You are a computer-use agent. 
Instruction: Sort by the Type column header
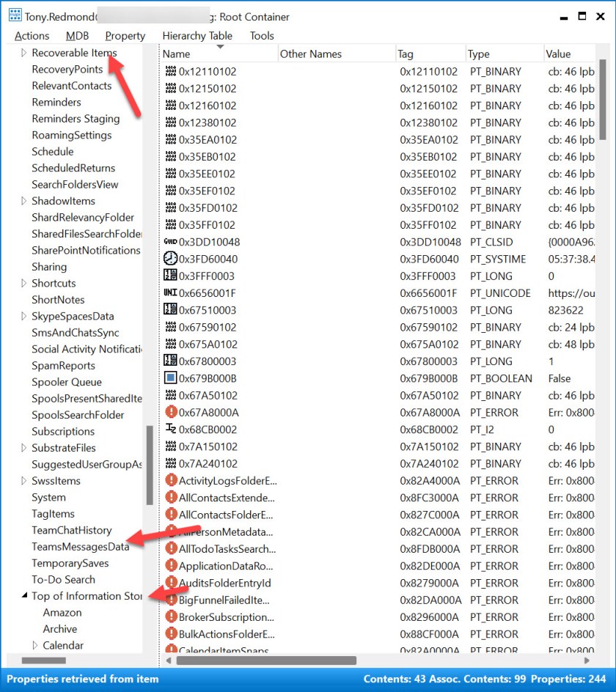(504, 54)
